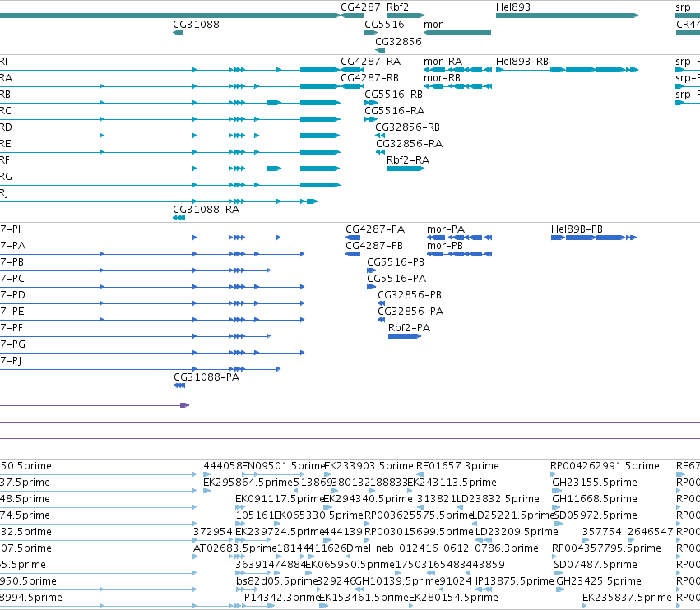Click EST label RP004262991.5prime
Screen dimensions: 700x610
pos(605,466)
